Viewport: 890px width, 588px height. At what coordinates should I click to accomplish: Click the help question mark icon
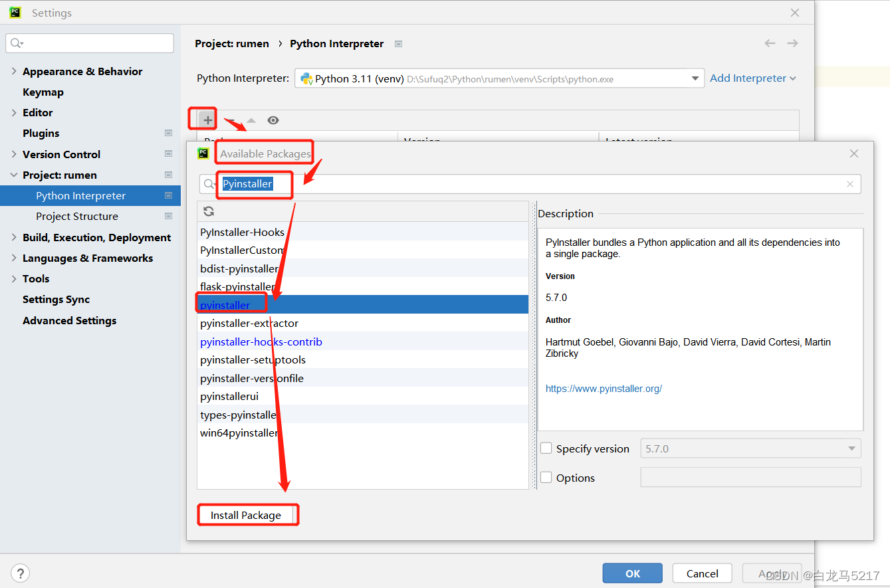click(x=20, y=573)
